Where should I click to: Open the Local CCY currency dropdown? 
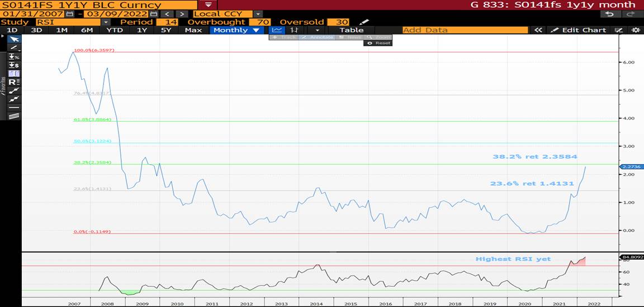[258, 14]
